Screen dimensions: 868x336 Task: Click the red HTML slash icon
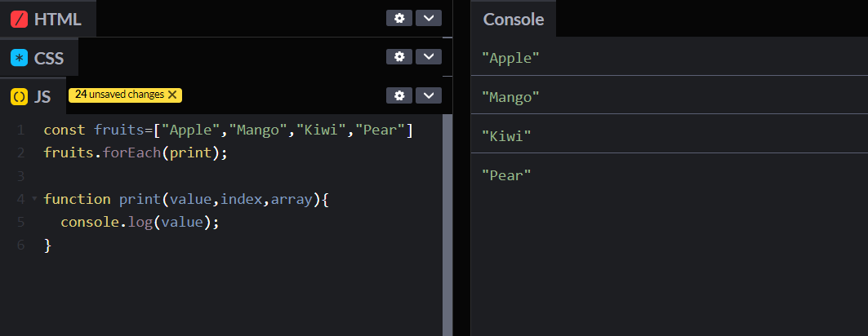click(20, 19)
